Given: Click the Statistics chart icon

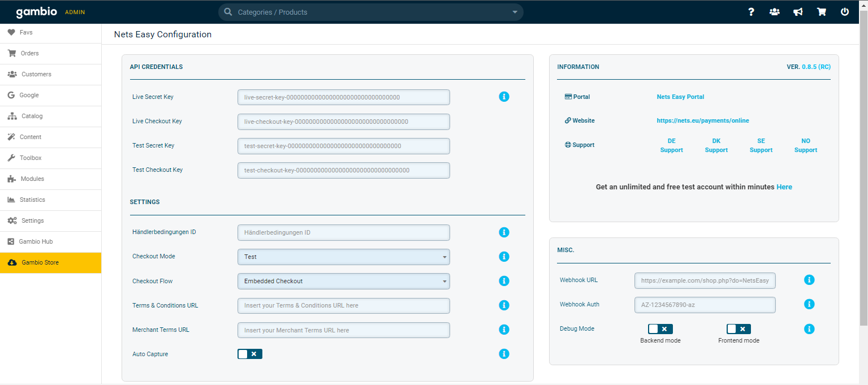Looking at the screenshot, I should click(x=11, y=200).
